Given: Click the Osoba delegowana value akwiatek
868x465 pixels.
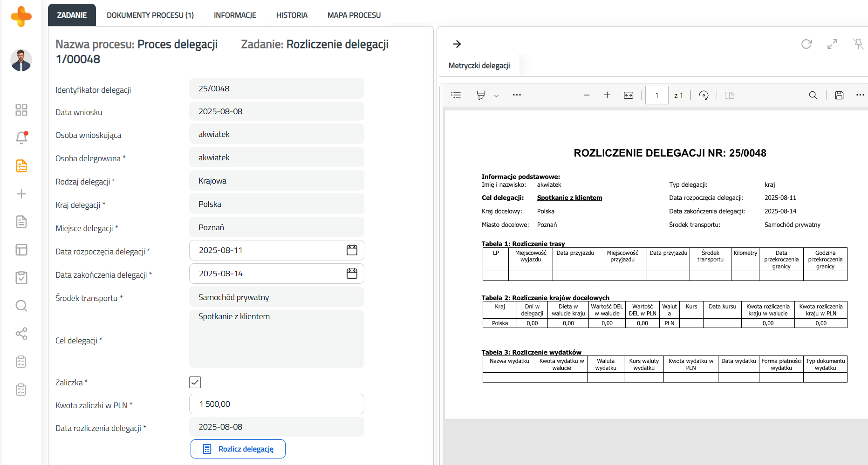Looking at the screenshot, I should click(276, 157).
